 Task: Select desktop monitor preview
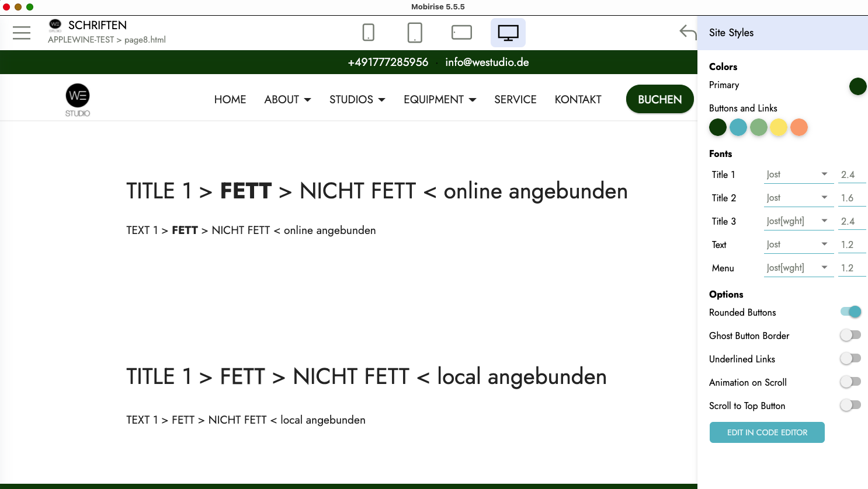(x=508, y=33)
